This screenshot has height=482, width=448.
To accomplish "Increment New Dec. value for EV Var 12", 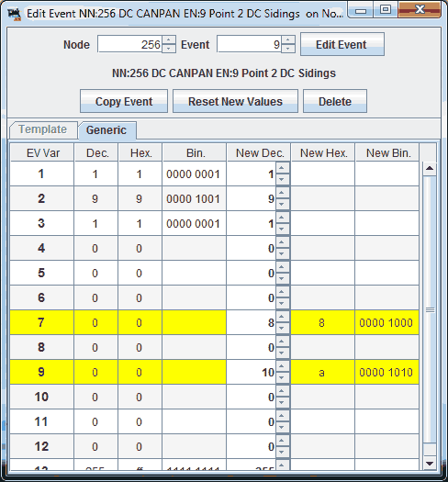I will pos(282,441).
